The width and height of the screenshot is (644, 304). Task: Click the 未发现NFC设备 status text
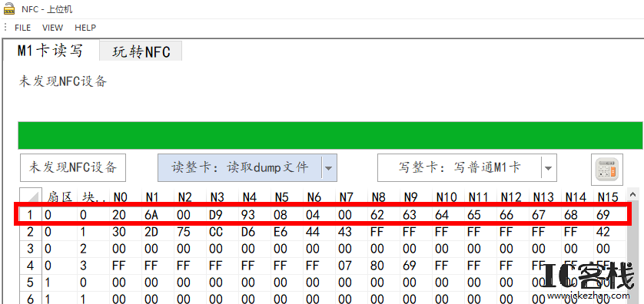(63, 81)
